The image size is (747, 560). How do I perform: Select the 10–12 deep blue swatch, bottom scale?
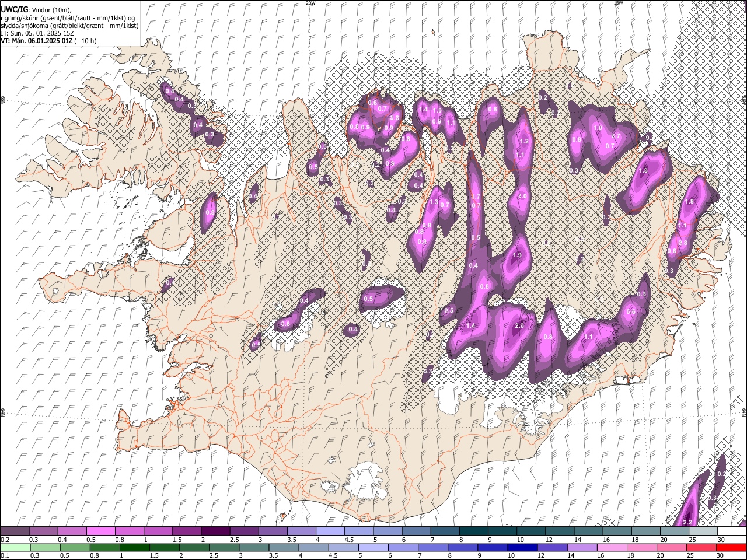click(522, 547)
